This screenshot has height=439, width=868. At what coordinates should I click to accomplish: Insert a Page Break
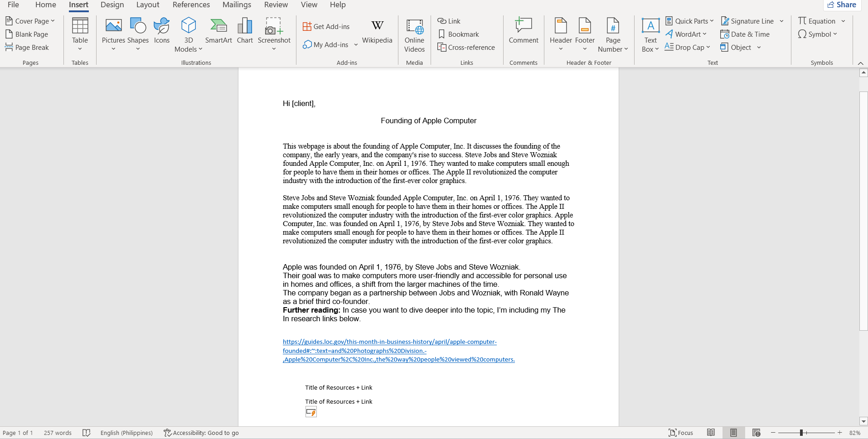coord(27,47)
